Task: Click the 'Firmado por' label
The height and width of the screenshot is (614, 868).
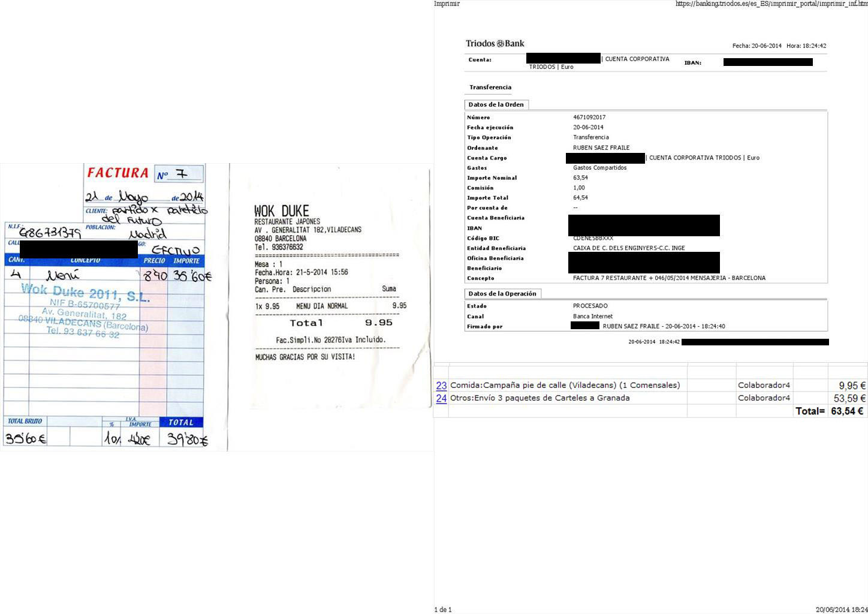Action: [485, 327]
